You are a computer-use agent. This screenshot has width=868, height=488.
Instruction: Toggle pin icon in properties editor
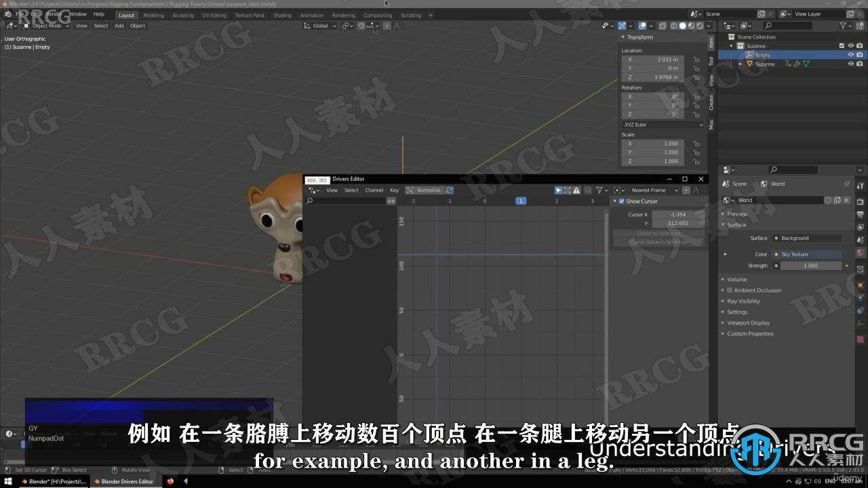click(x=846, y=184)
